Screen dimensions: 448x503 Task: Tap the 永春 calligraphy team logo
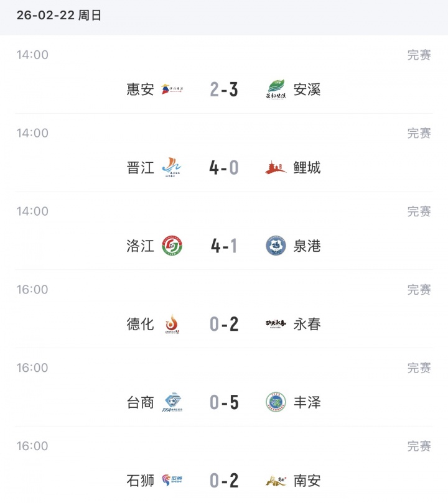276,324
